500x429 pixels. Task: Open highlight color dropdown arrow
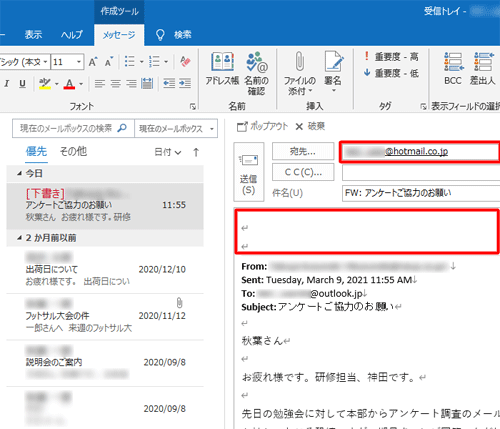[56, 84]
